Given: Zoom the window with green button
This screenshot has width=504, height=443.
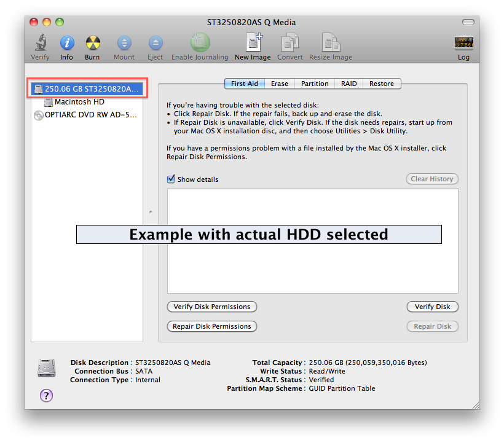Looking at the screenshot, I should pos(60,22).
